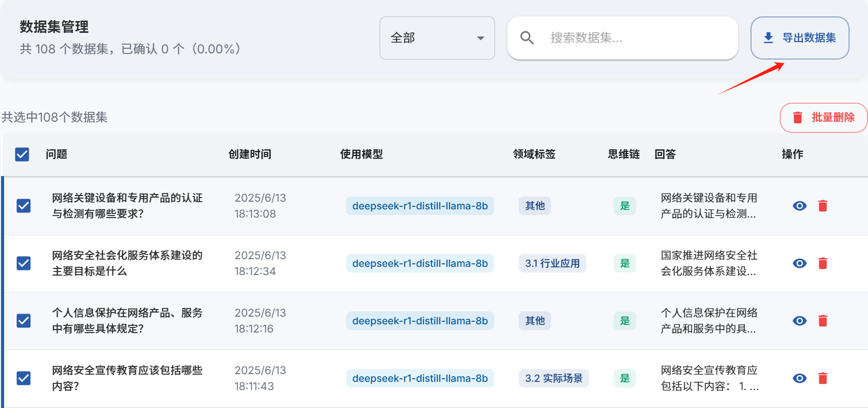Image resolution: width=868 pixels, height=408 pixels.
Task: Click timestamp 2025/6/13 18:12:16
Action: pos(260,321)
